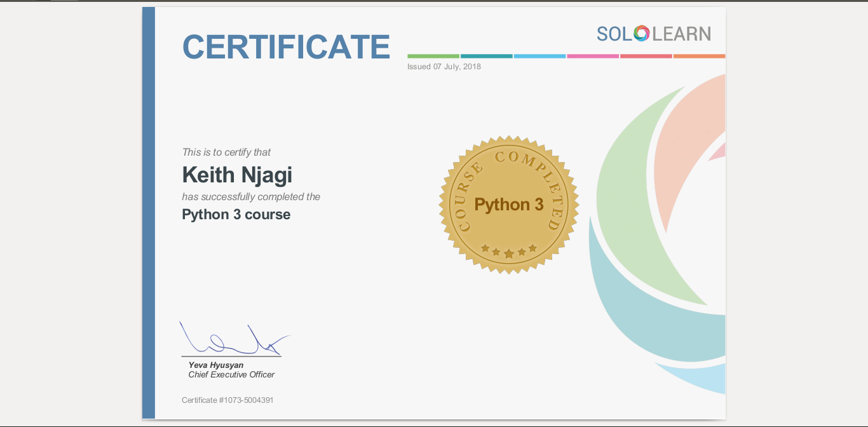The height and width of the screenshot is (427, 868).
Task: Select the CERTIFICATE heading text
Action: tap(286, 47)
